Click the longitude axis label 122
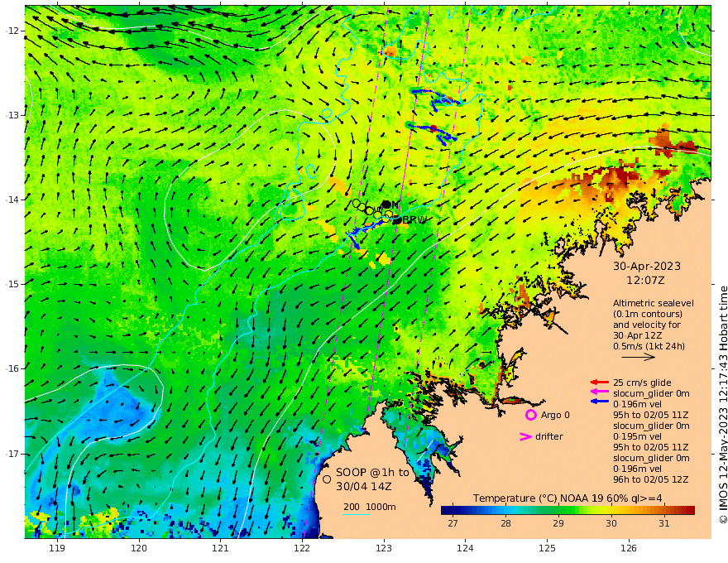Viewport: 728px width, 563px height. coord(302,549)
